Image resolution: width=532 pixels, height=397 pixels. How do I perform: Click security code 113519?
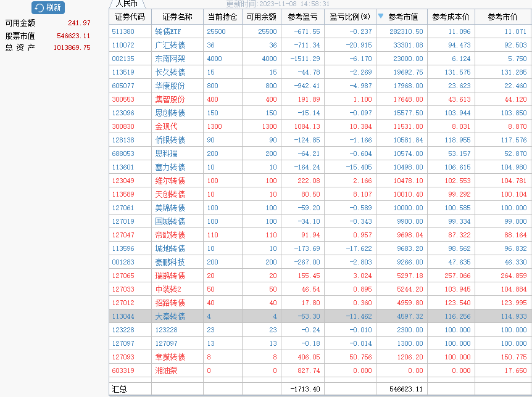click(x=123, y=72)
